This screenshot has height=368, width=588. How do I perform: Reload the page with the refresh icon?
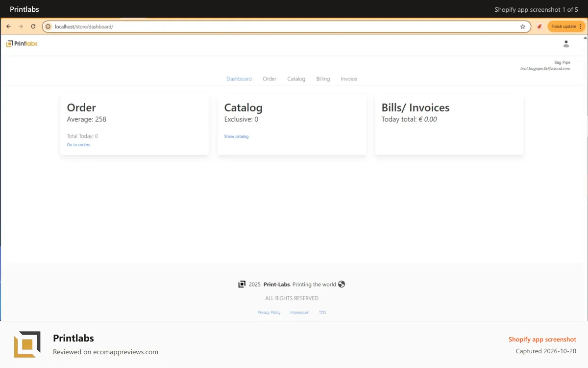[x=33, y=26]
